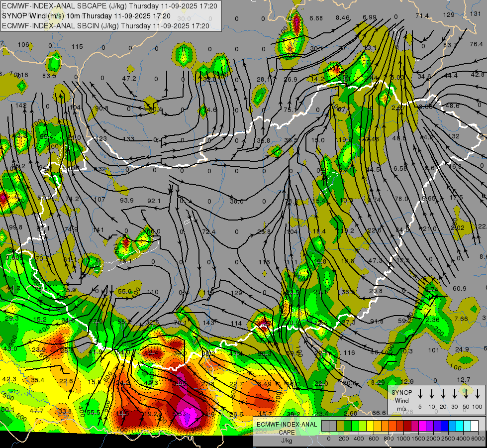Click the 72.4 value in map center
The height and width of the screenshot is (448, 487).
click(x=209, y=231)
